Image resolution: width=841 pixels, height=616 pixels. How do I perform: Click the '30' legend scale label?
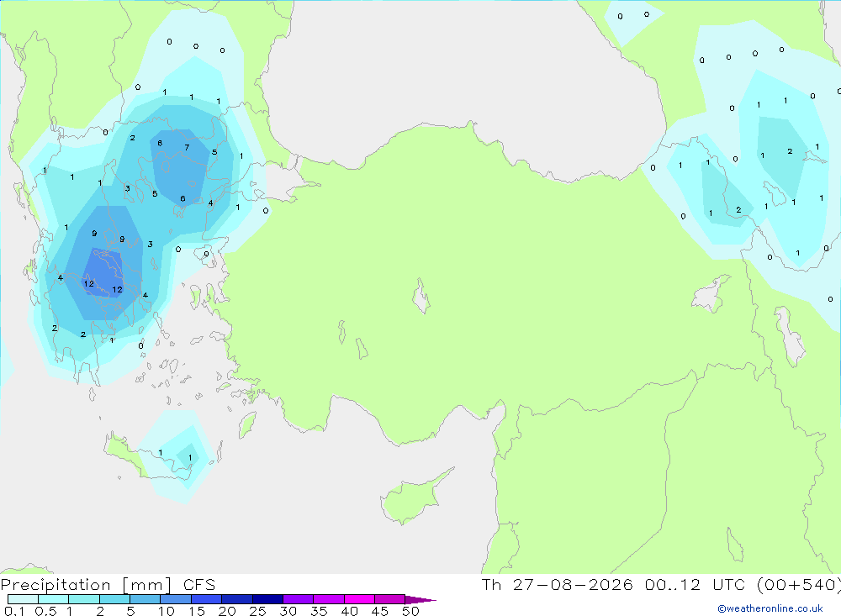tap(288, 611)
